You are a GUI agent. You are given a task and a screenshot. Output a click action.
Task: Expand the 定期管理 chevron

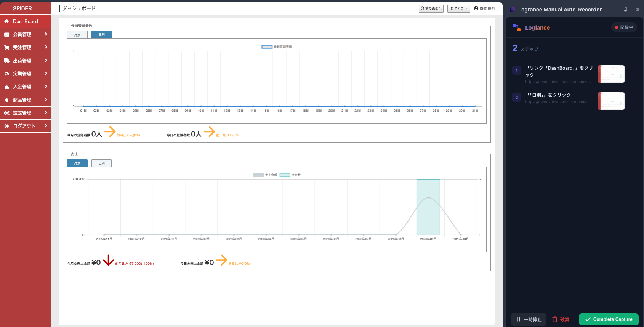pyautogui.click(x=46, y=73)
